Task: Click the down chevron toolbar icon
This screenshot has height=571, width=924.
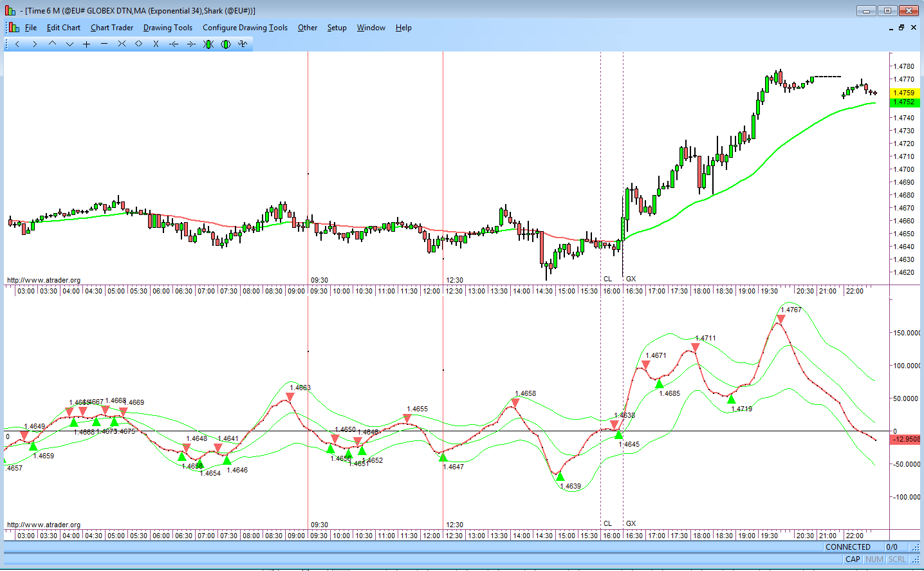Action: pyautogui.click(x=69, y=44)
